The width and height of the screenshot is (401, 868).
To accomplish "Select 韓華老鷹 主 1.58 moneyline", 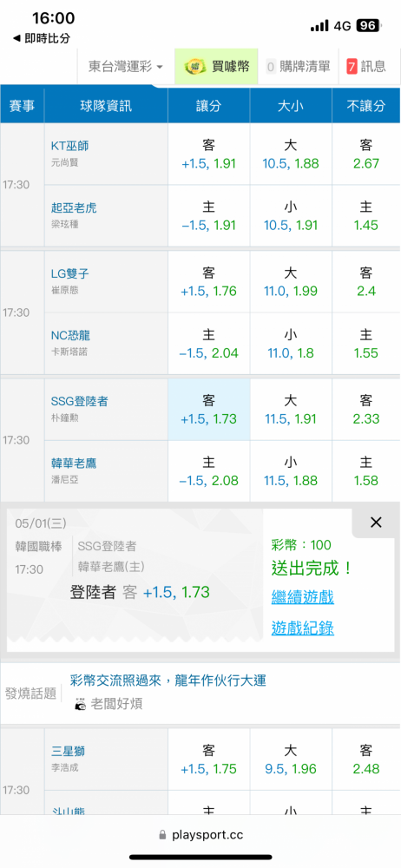I will pyautogui.click(x=366, y=471).
